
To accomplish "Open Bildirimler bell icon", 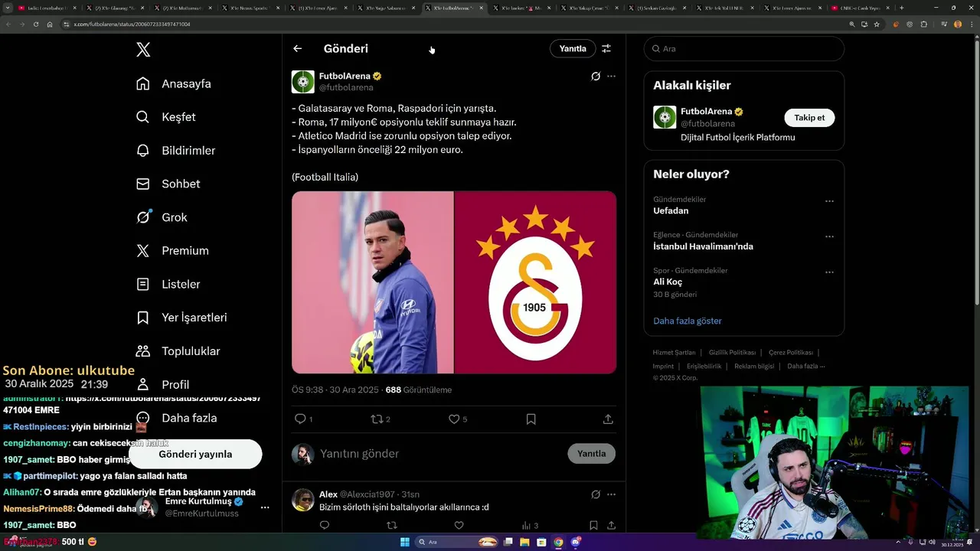I will pyautogui.click(x=143, y=151).
